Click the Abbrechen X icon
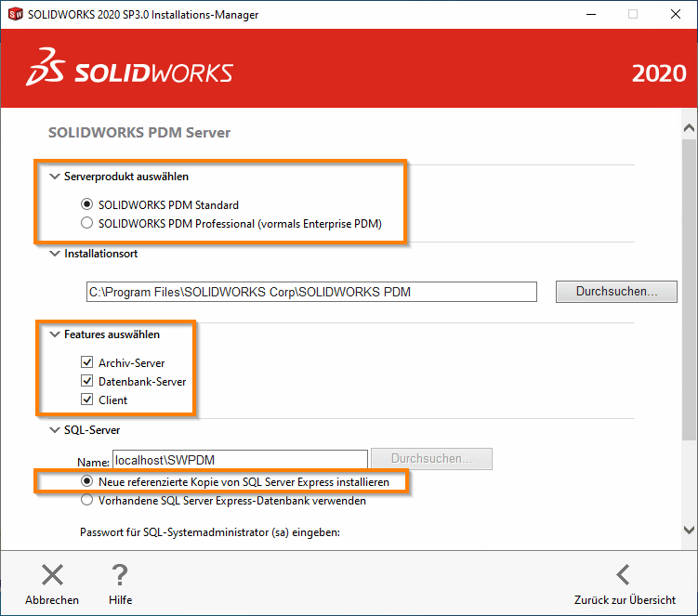This screenshot has width=698, height=616. point(53,574)
